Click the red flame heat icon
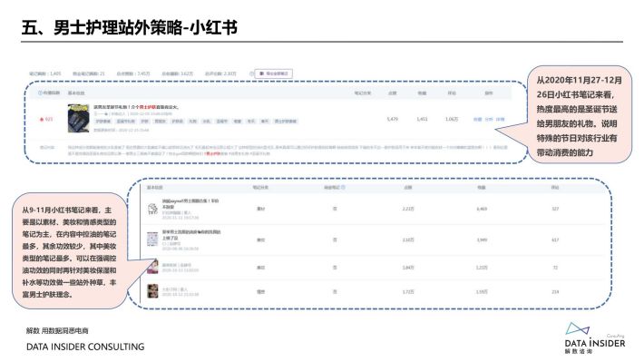 tap(42, 119)
